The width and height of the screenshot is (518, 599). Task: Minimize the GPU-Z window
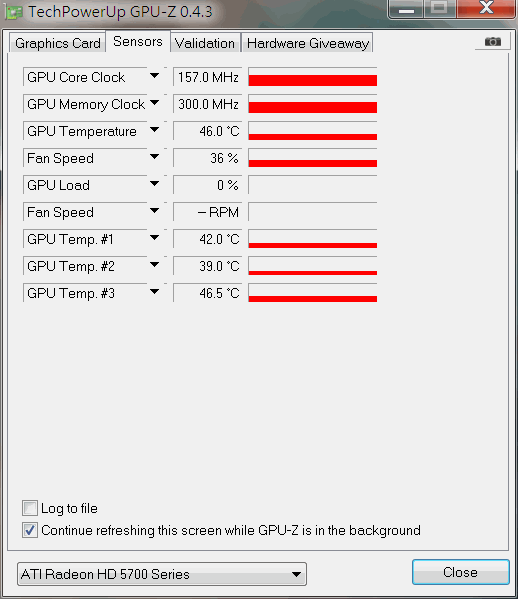(406, 9)
